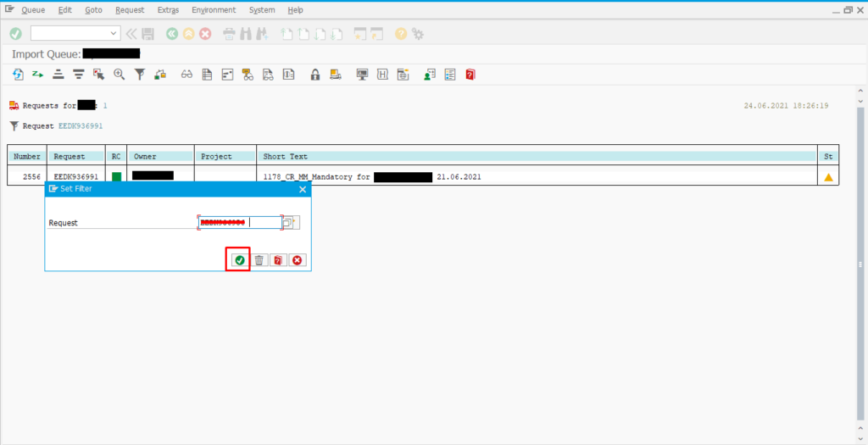Viewport: 868px width, 445px height.
Task: Click the green Back button in standard toolbar
Action: click(172, 34)
